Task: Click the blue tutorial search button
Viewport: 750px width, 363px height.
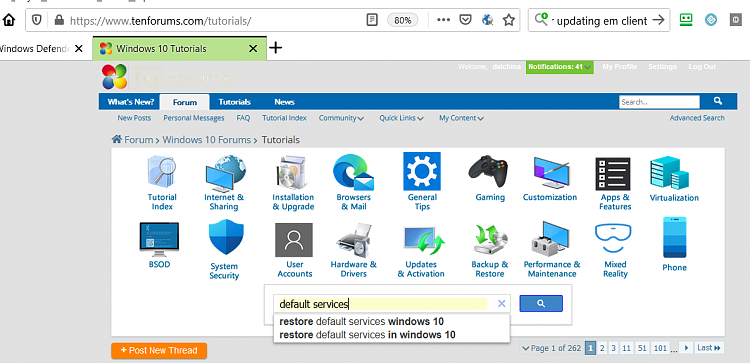Action: click(541, 303)
